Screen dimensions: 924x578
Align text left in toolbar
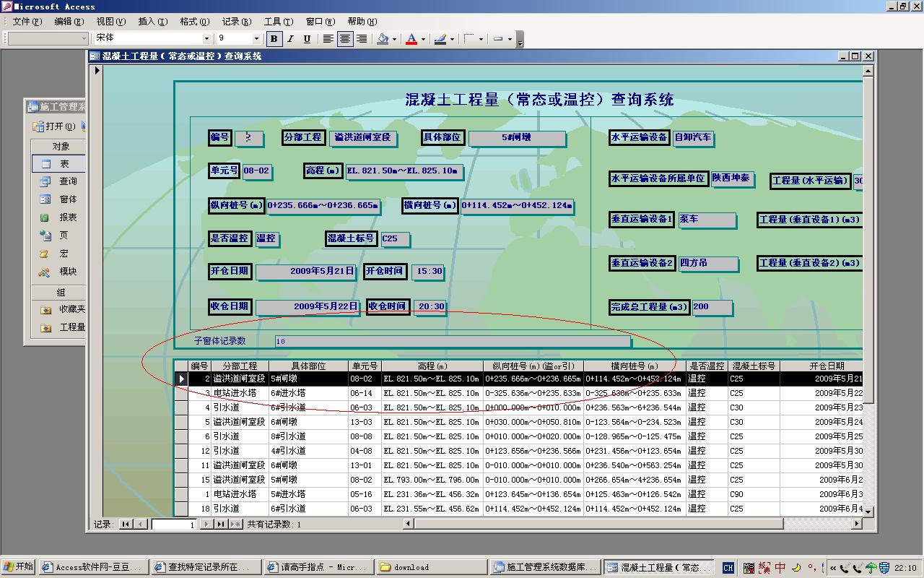coord(328,39)
